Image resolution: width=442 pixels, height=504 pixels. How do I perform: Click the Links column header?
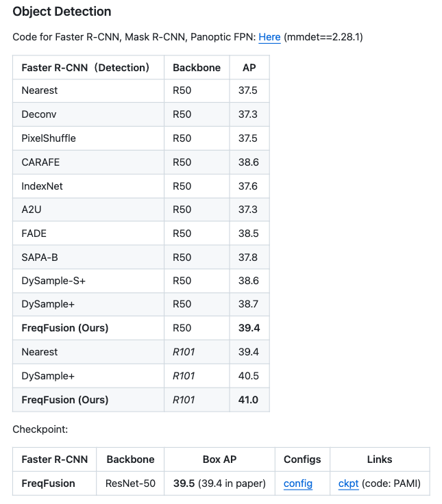[379, 459]
